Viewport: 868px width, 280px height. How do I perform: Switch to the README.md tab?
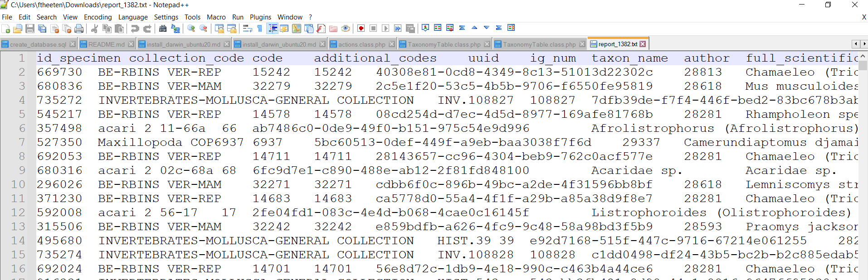[106, 44]
